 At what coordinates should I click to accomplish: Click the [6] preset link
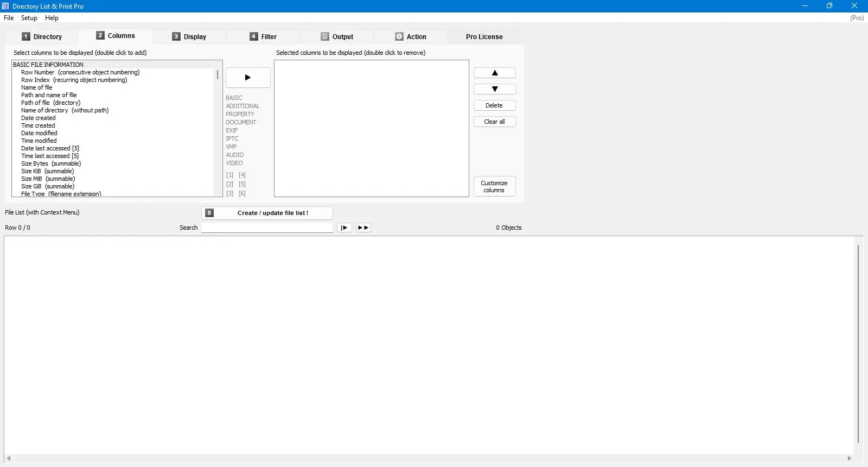[x=242, y=193]
